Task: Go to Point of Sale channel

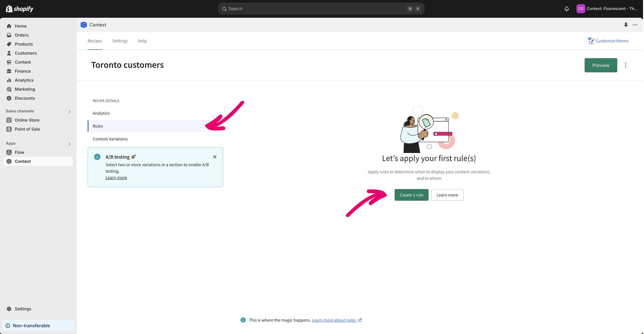Action: click(x=27, y=129)
